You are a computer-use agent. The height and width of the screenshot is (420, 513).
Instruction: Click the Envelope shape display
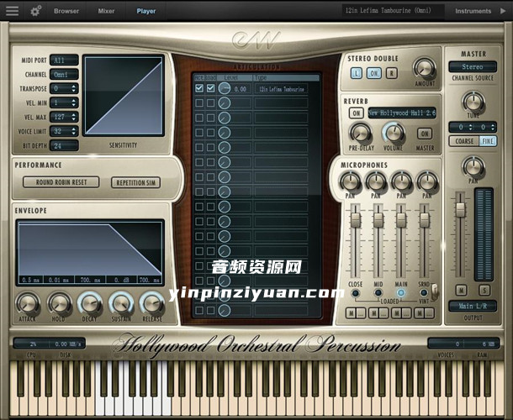90,252
